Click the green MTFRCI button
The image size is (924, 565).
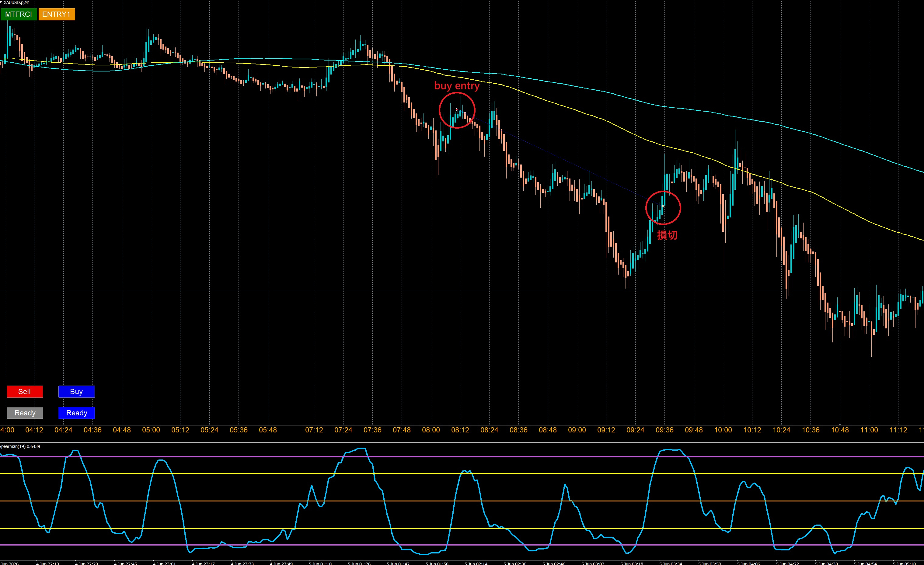coord(18,14)
